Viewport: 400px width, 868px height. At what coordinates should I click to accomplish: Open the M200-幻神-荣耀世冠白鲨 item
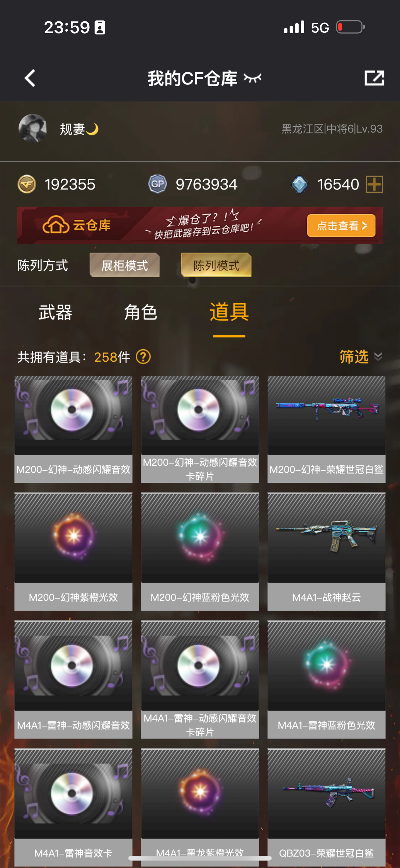click(327, 429)
